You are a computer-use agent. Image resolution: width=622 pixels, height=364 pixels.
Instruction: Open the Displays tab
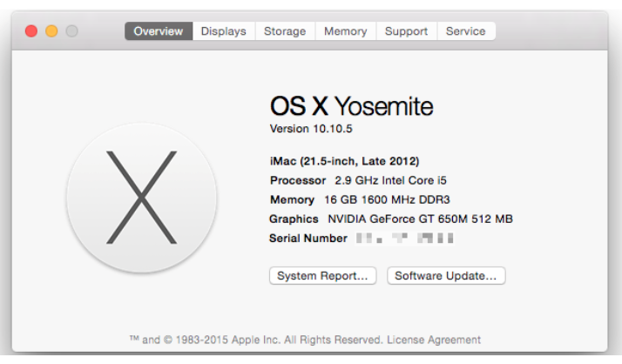point(224,31)
